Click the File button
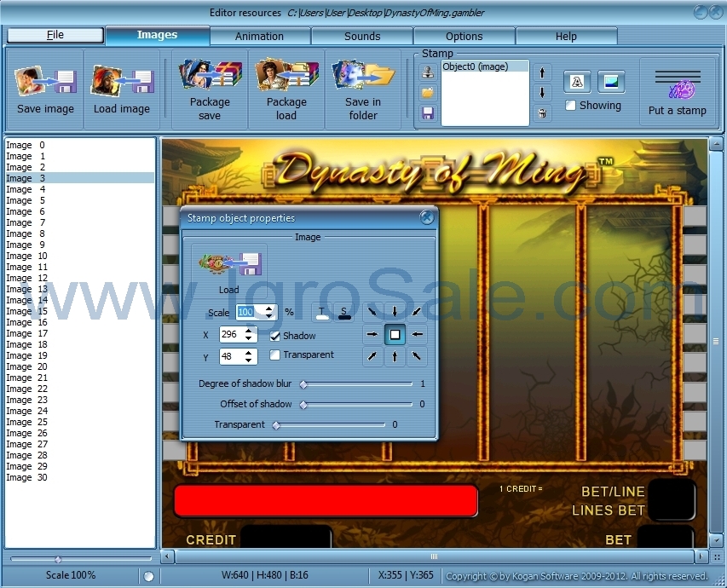Screen dimensions: 727x588 point(55,35)
